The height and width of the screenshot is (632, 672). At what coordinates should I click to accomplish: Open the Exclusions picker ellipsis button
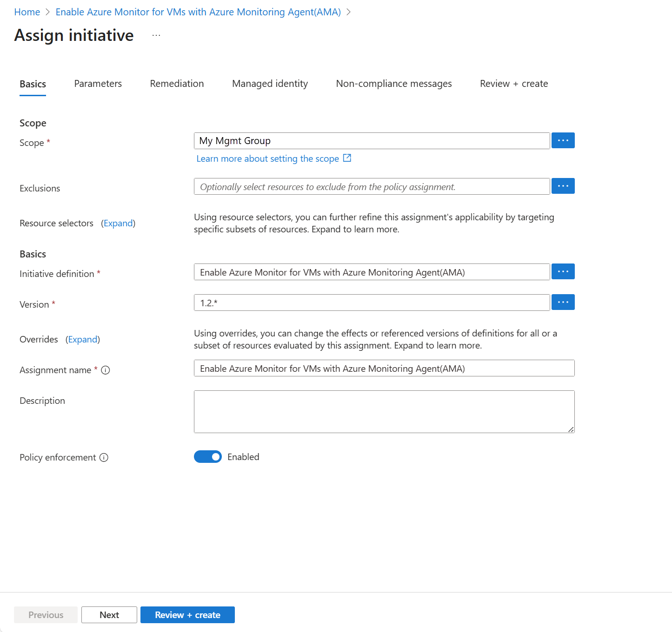point(563,186)
